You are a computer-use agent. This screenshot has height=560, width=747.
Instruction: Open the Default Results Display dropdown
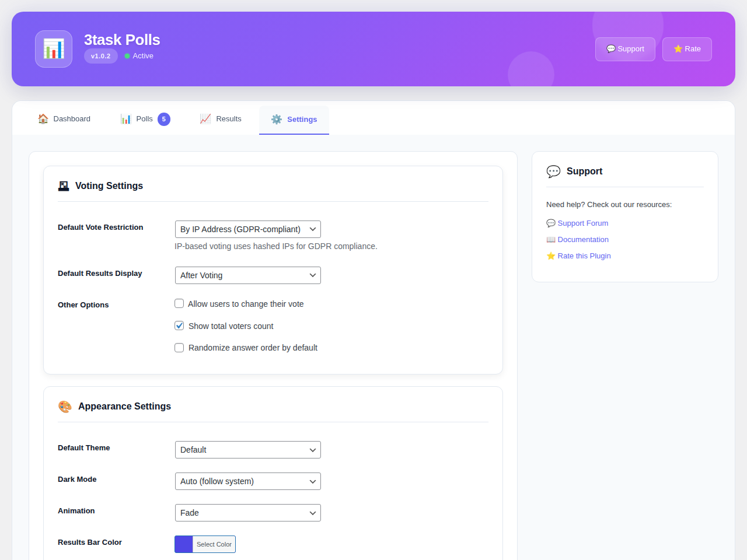coord(248,275)
